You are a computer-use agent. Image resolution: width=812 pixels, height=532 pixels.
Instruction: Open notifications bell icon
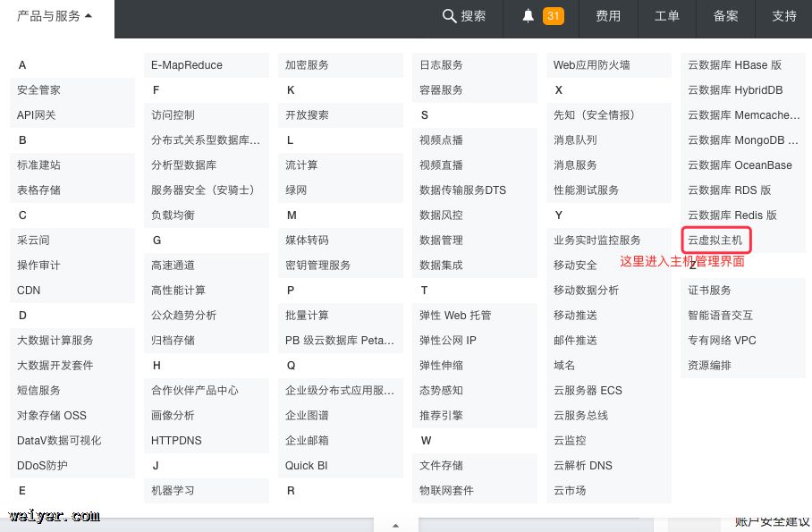coord(528,16)
